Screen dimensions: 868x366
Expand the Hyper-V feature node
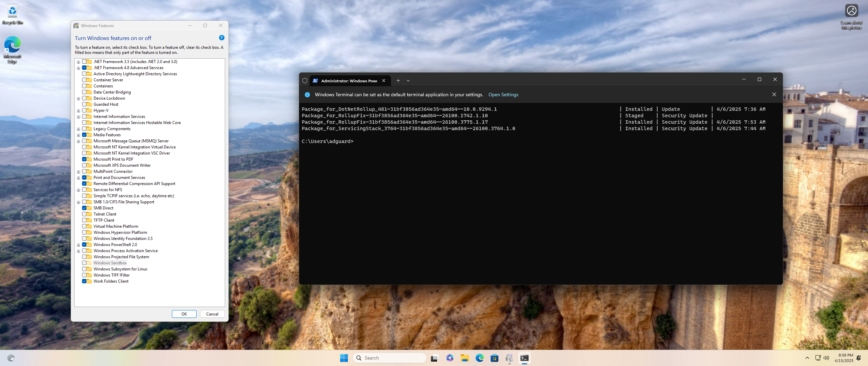[78, 110]
